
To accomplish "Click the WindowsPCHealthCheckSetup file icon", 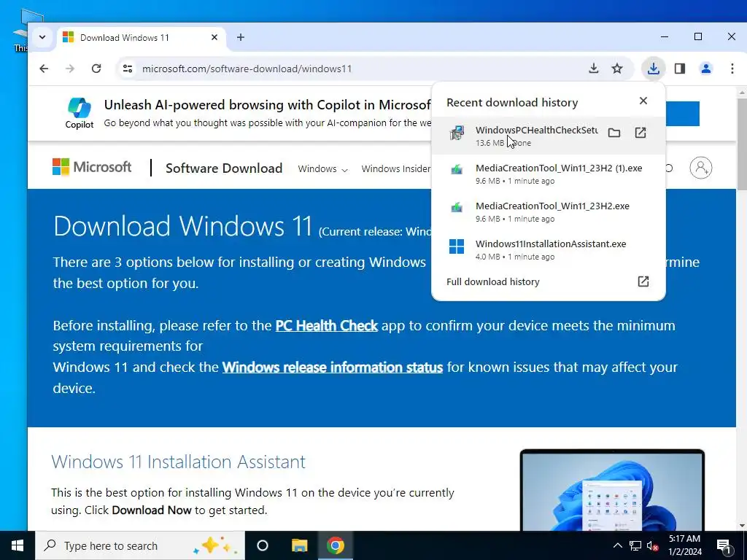I will pyautogui.click(x=457, y=133).
